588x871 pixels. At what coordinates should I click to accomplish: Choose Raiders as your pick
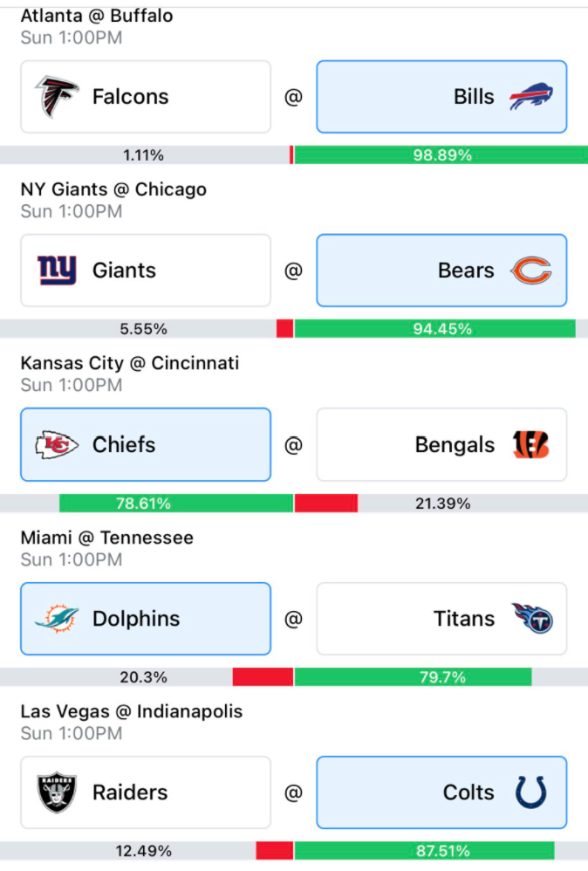click(146, 792)
